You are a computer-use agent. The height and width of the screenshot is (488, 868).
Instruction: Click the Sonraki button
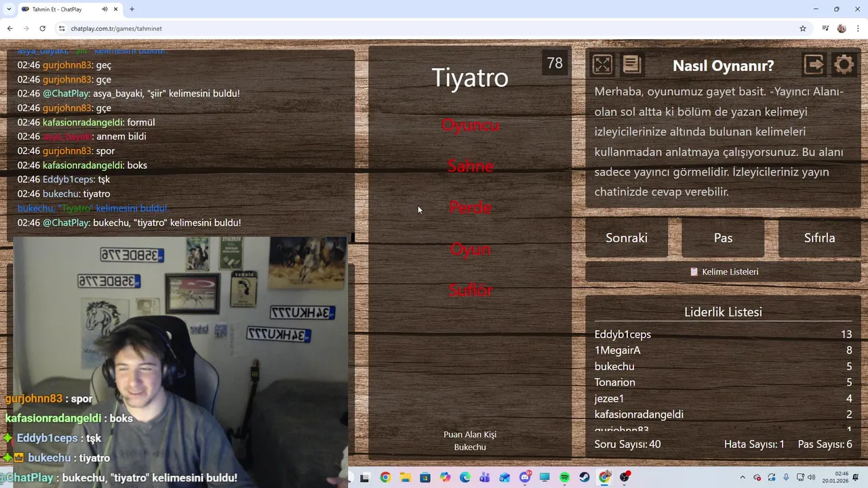(x=627, y=238)
